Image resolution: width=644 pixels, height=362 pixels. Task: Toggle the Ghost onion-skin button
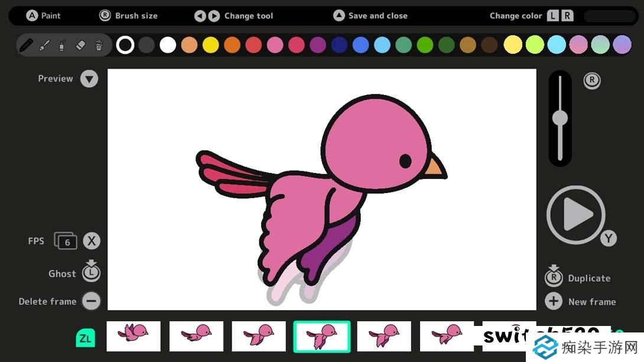(91, 272)
